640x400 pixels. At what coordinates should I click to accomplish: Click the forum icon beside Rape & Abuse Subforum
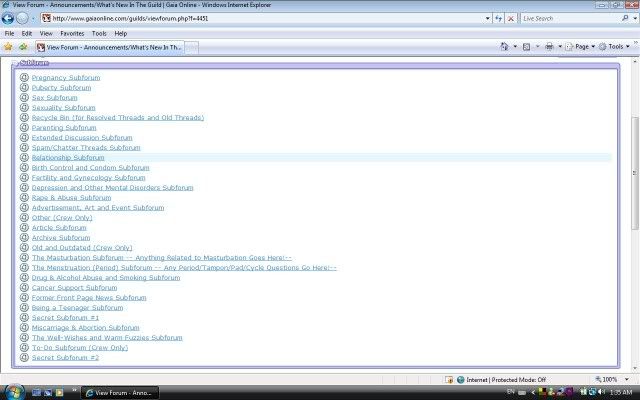(24, 197)
